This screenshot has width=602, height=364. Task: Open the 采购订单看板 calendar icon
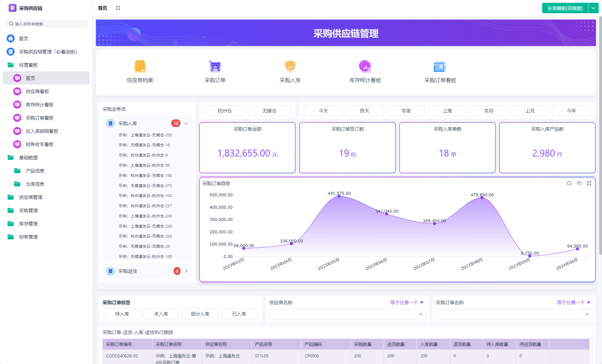click(440, 66)
